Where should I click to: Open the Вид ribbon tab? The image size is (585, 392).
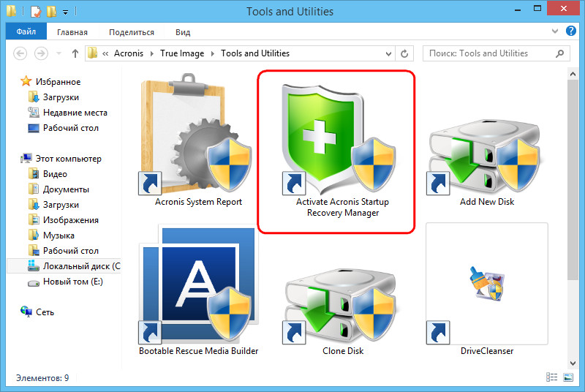coord(183,32)
